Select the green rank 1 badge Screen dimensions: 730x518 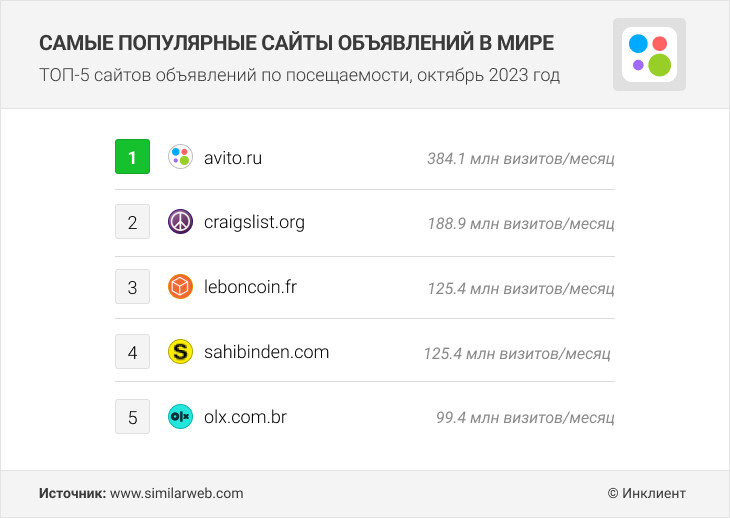point(132,157)
